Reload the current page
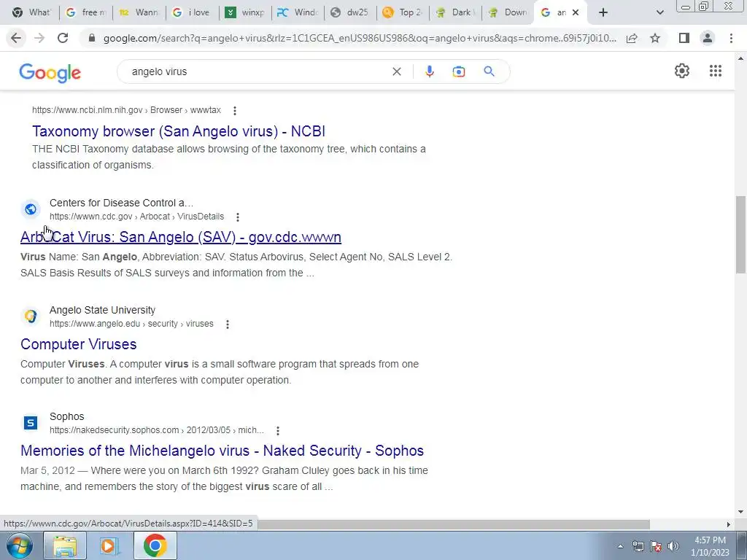Viewport: 747px width, 560px height. pos(63,38)
